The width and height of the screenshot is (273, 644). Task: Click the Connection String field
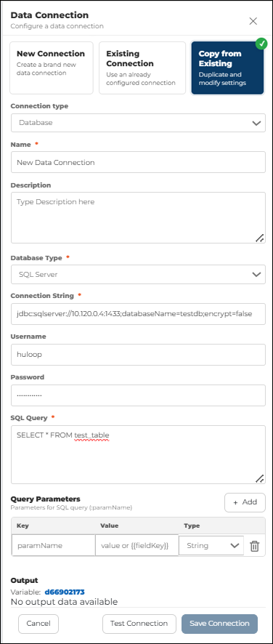[138, 314]
